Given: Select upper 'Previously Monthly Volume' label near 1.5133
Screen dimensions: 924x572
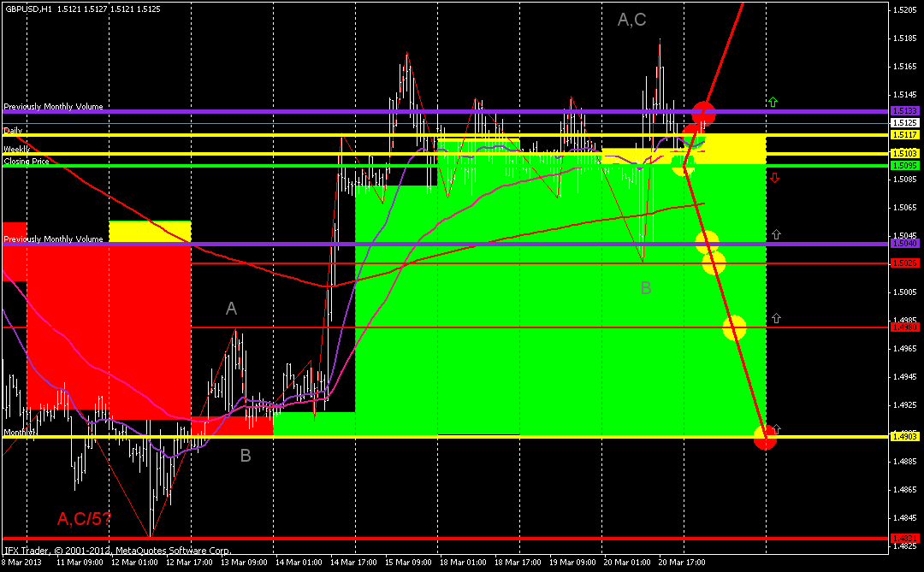Looking at the screenshot, I should tap(53, 107).
